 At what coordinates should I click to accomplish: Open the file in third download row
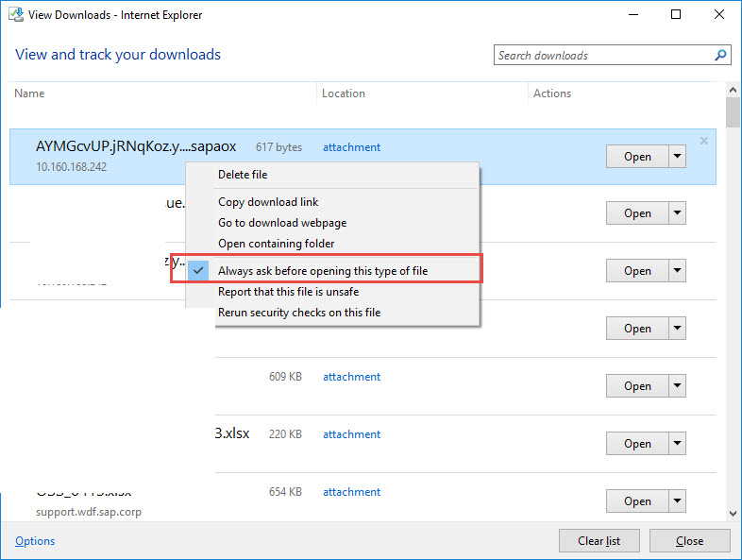coord(637,271)
